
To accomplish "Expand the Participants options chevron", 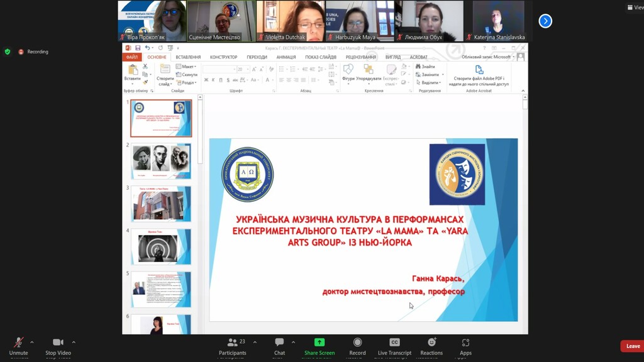I will click(x=255, y=343).
